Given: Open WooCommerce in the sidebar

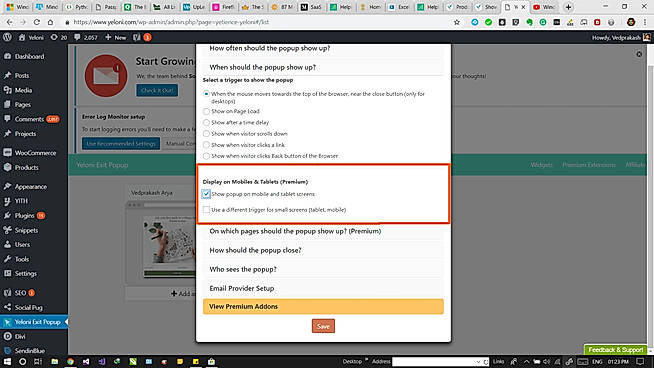Looking at the screenshot, I should tap(35, 153).
